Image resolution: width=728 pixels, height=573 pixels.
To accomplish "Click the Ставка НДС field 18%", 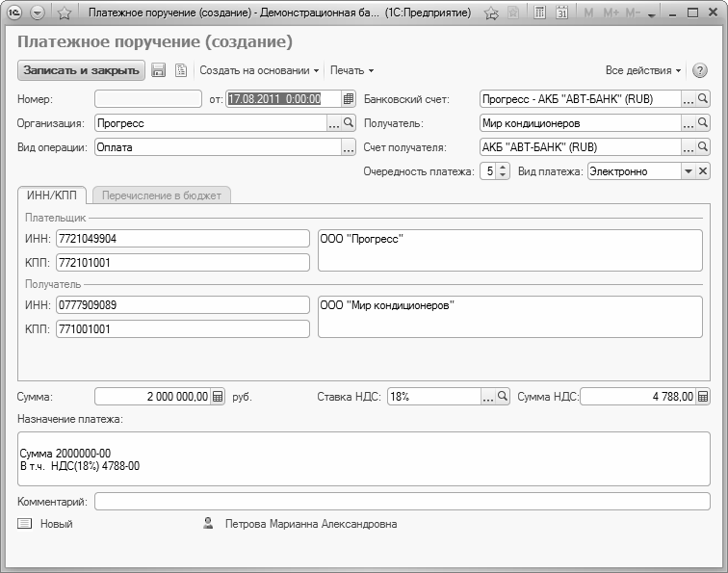I will (x=434, y=397).
